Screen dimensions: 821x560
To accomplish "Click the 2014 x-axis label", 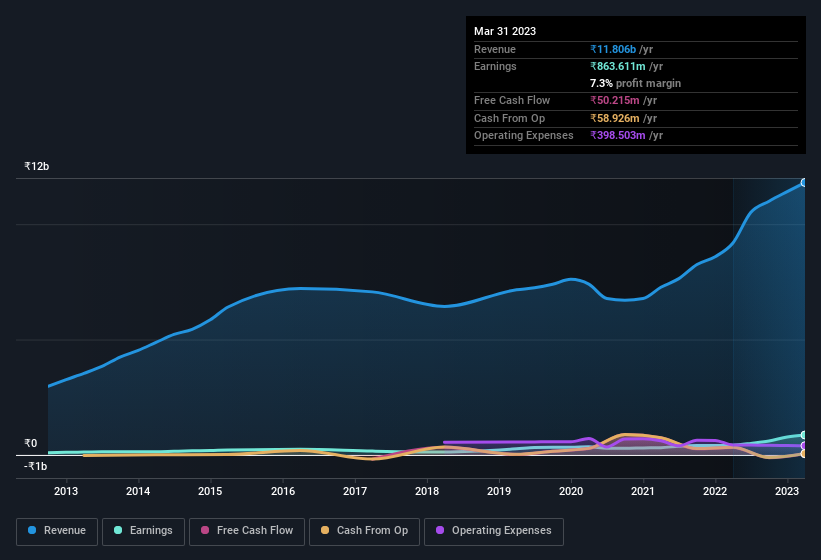I will click(x=138, y=491).
